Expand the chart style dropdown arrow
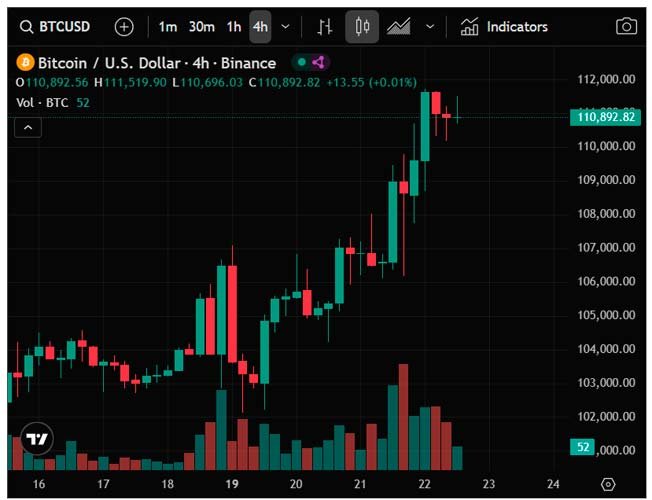 tap(430, 27)
